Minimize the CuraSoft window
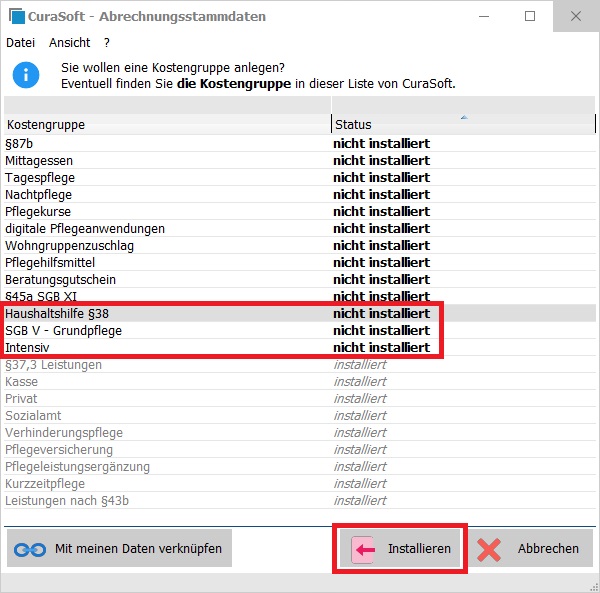Image resolution: width=600 pixels, height=593 pixels. (484, 16)
